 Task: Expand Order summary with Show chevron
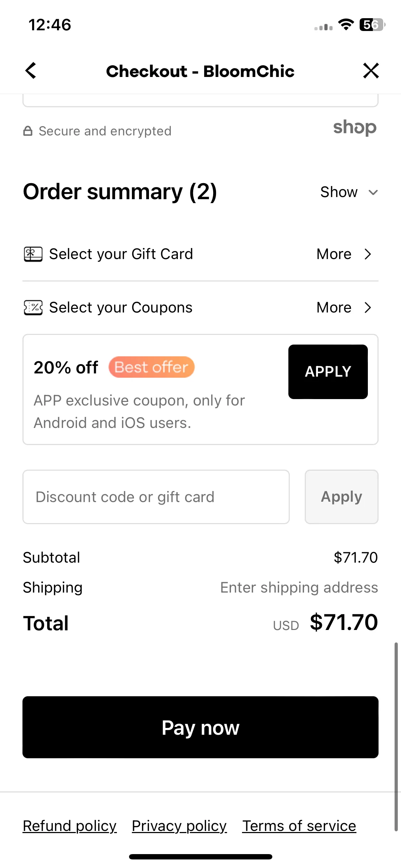click(373, 192)
